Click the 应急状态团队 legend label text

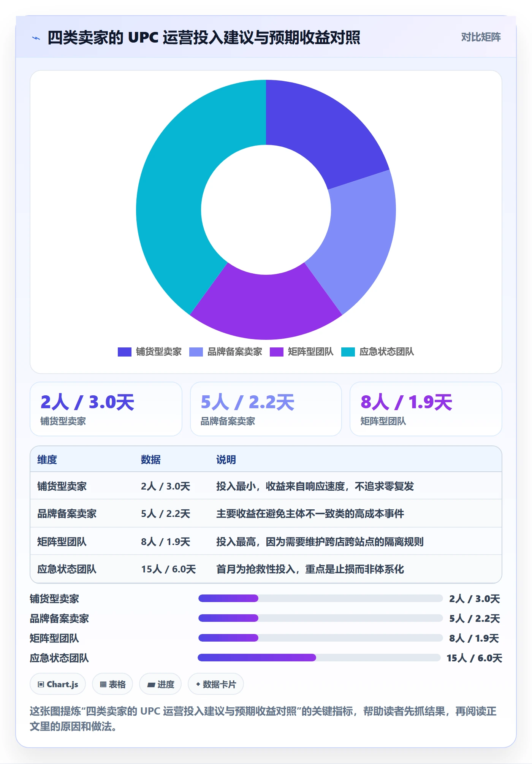pyautogui.click(x=387, y=352)
